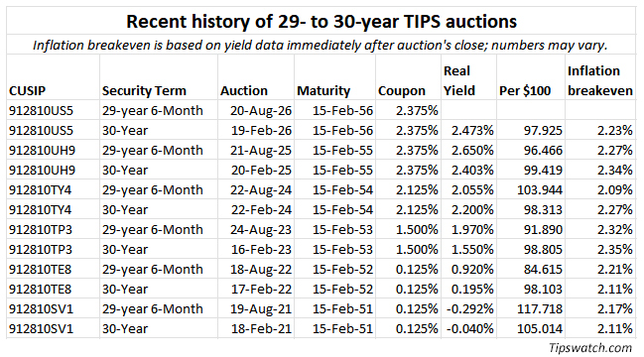The width and height of the screenshot is (644, 357).
Task: Click the 20-Aug-26 auction date cell
Action: click(x=261, y=111)
